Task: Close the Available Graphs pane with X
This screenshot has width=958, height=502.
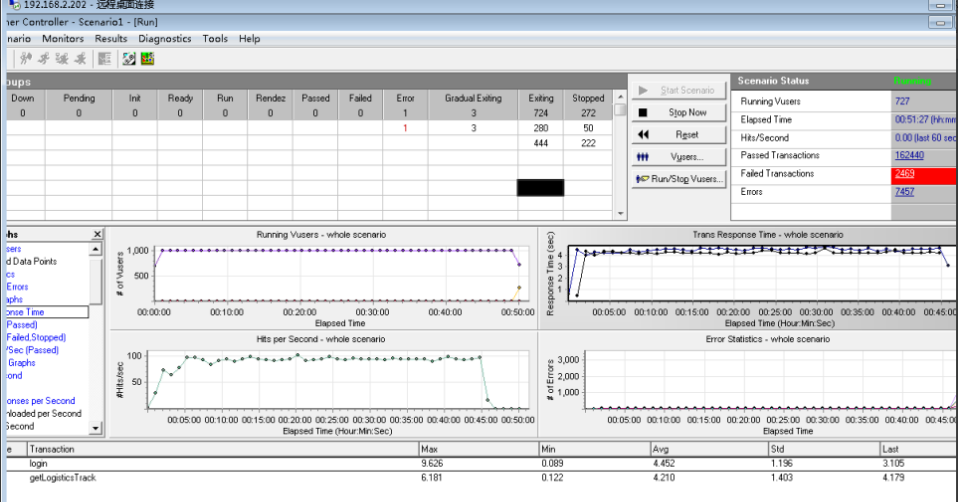Action: coord(97,235)
